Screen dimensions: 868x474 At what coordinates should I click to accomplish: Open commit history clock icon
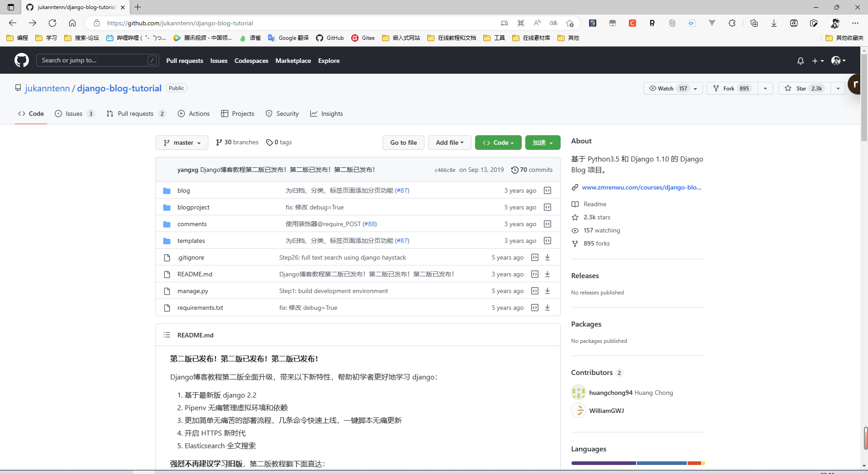[514, 170]
